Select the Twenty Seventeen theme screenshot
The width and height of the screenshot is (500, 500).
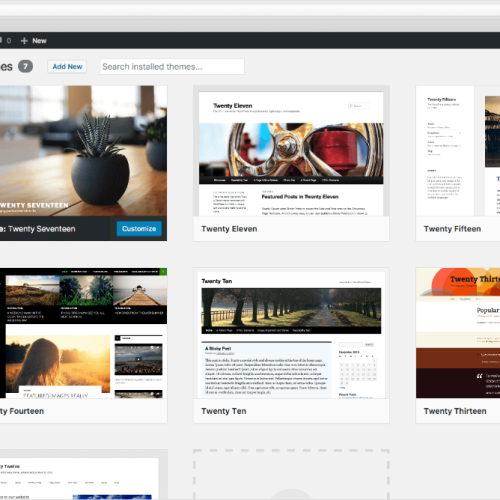point(83,151)
